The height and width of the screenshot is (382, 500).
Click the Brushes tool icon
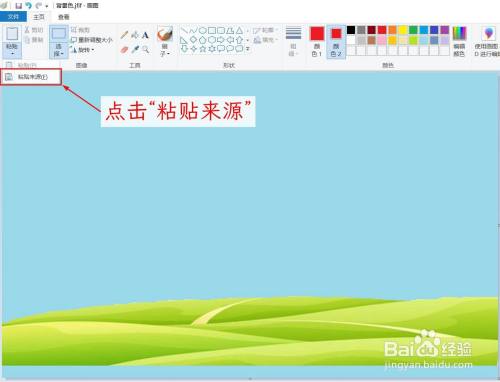(165, 34)
